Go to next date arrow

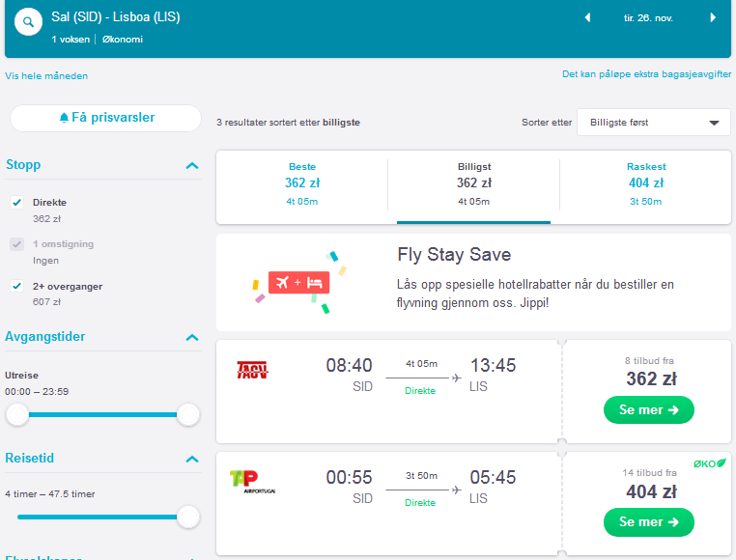pyautogui.click(x=713, y=17)
